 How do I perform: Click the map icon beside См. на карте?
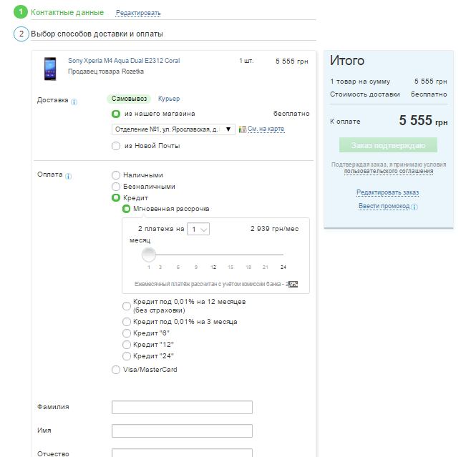click(x=243, y=129)
